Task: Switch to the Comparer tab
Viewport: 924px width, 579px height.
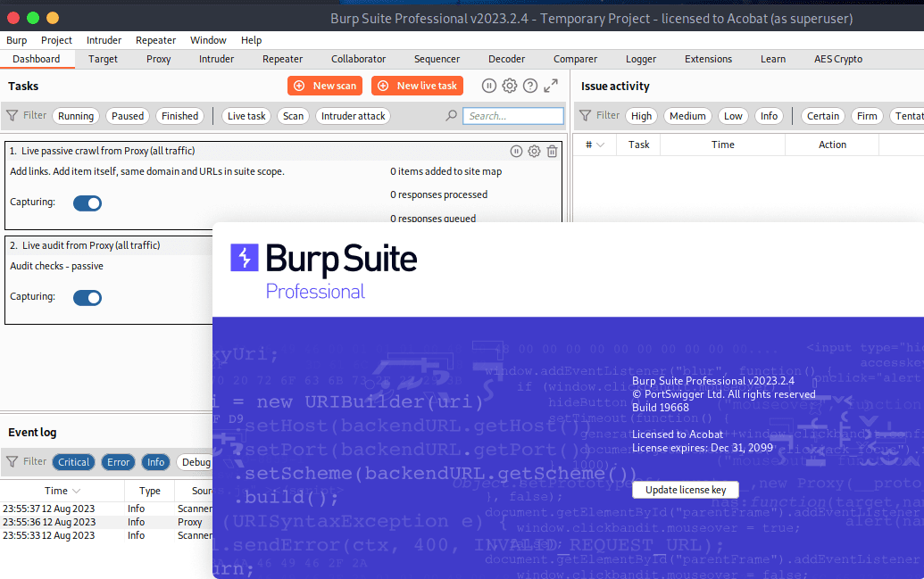Action: (x=575, y=59)
